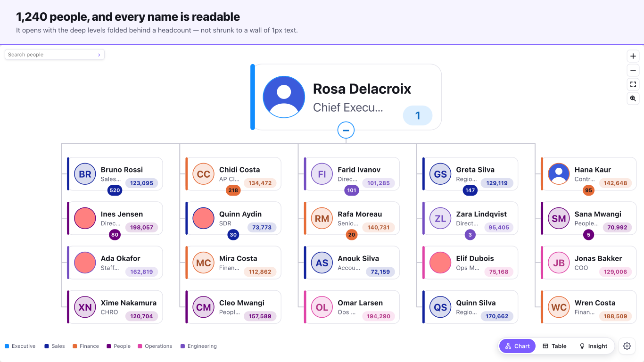Click search field arrow icon
Screen dimensions: 644x362
point(99,55)
